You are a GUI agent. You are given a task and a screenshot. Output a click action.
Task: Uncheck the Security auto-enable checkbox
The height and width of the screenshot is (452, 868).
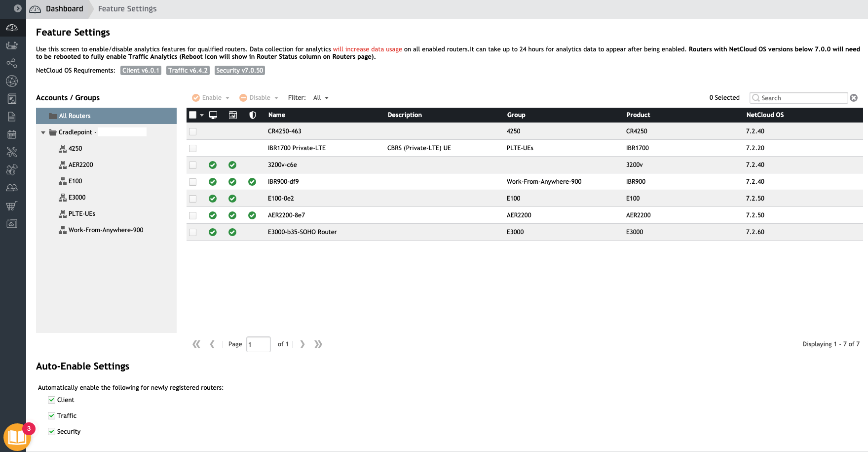52,432
